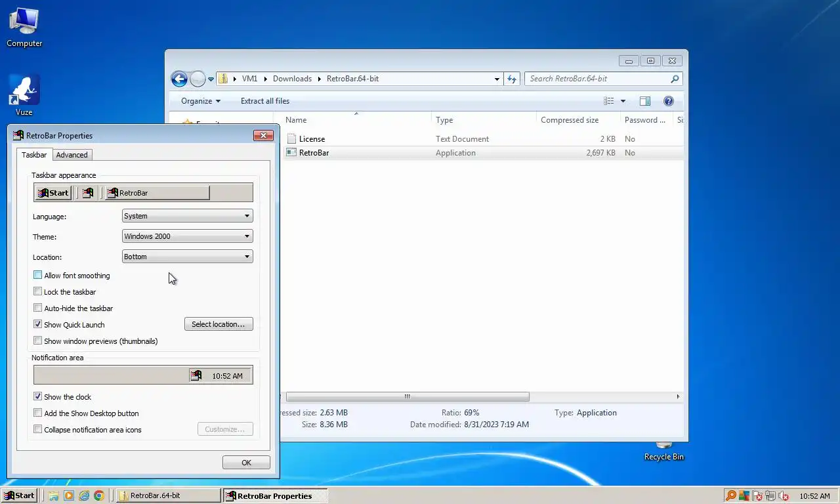The image size is (840, 504).
Task: Click Select location... button
Action: coord(219,324)
